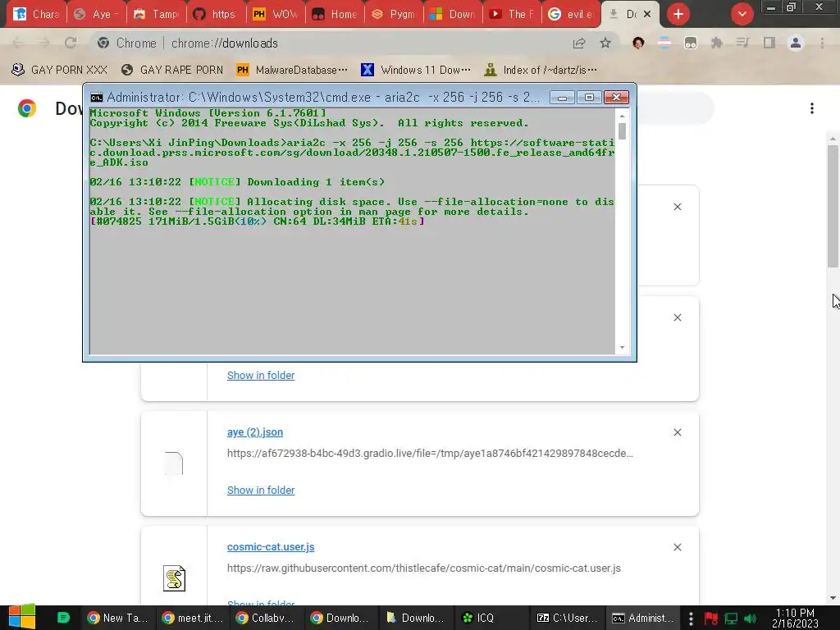This screenshot has width=840, height=630.
Task: Switch to New Ta… Chrome taskbar window
Action: 116,618
